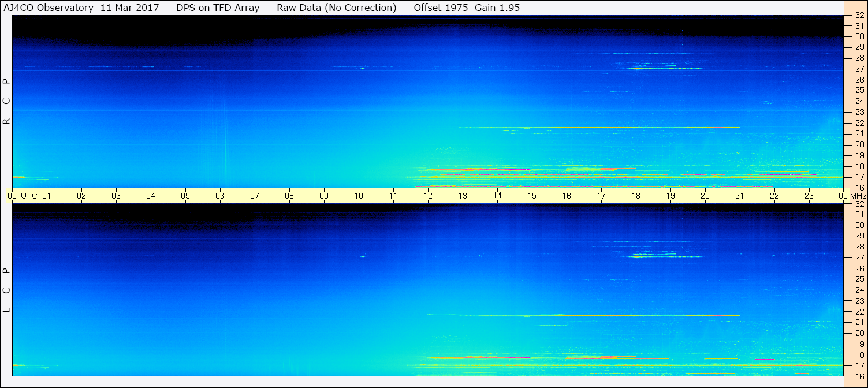The width and height of the screenshot is (868, 388).
Task: Click the 22 MHz label in RCP panel
Action: 859,123
